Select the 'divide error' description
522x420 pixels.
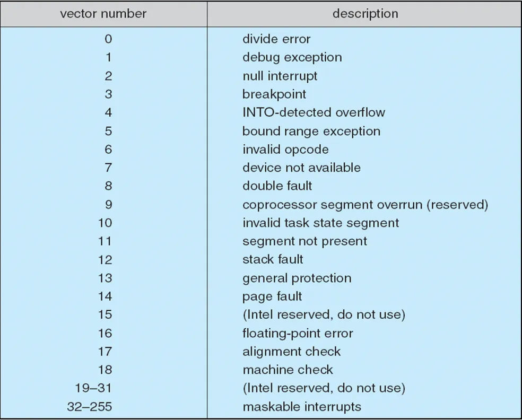[x=276, y=39]
